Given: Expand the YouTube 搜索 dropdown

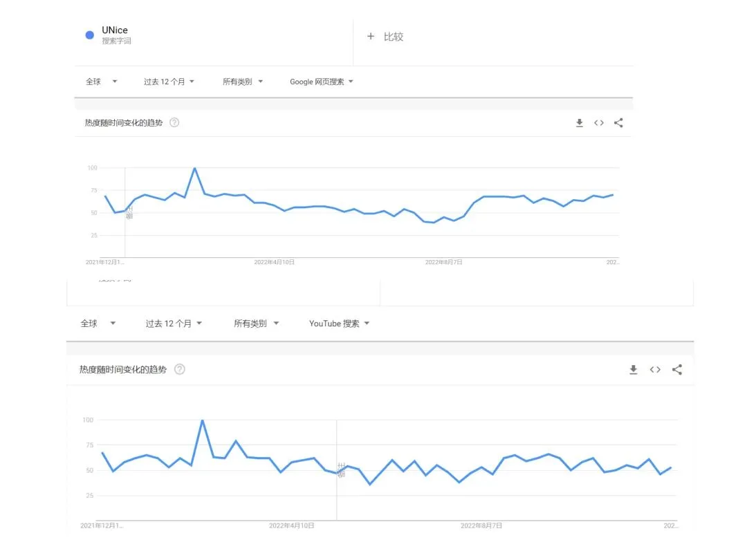Looking at the screenshot, I should (339, 324).
